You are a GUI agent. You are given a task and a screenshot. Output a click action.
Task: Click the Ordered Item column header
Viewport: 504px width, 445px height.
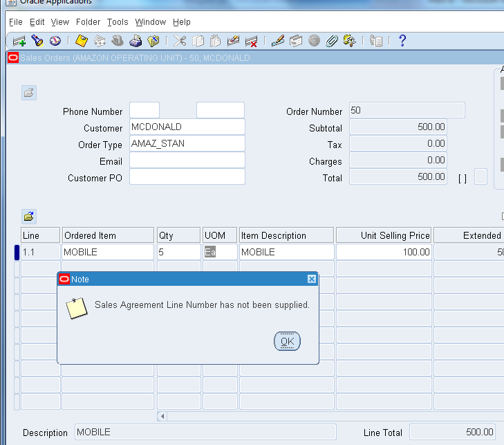[x=108, y=235]
